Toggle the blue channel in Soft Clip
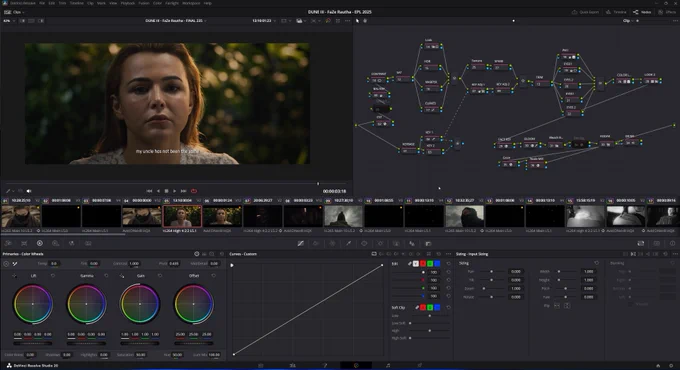The image size is (680, 370). tap(437, 308)
